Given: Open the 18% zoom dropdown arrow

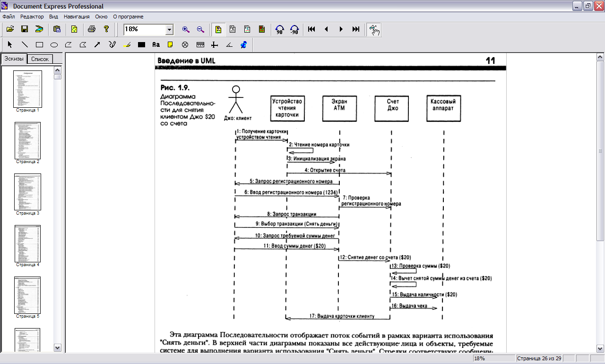Looking at the screenshot, I should point(169,30).
